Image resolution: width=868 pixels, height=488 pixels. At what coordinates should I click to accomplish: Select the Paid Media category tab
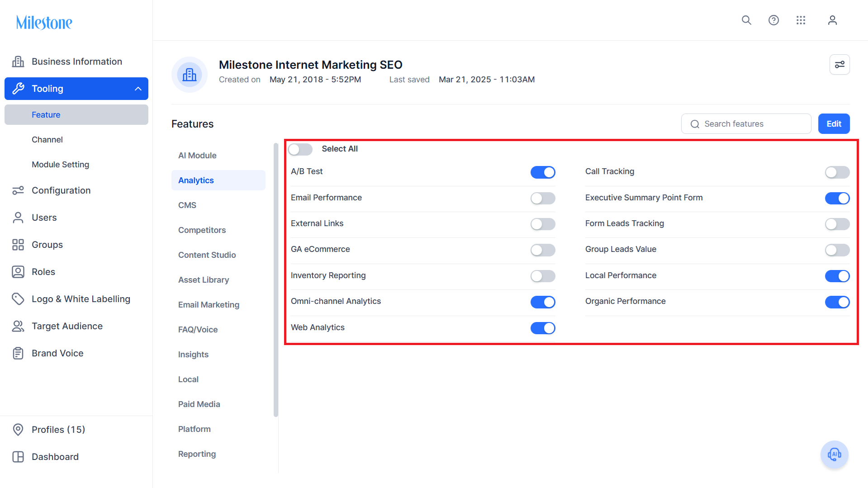pyautogui.click(x=218, y=404)
